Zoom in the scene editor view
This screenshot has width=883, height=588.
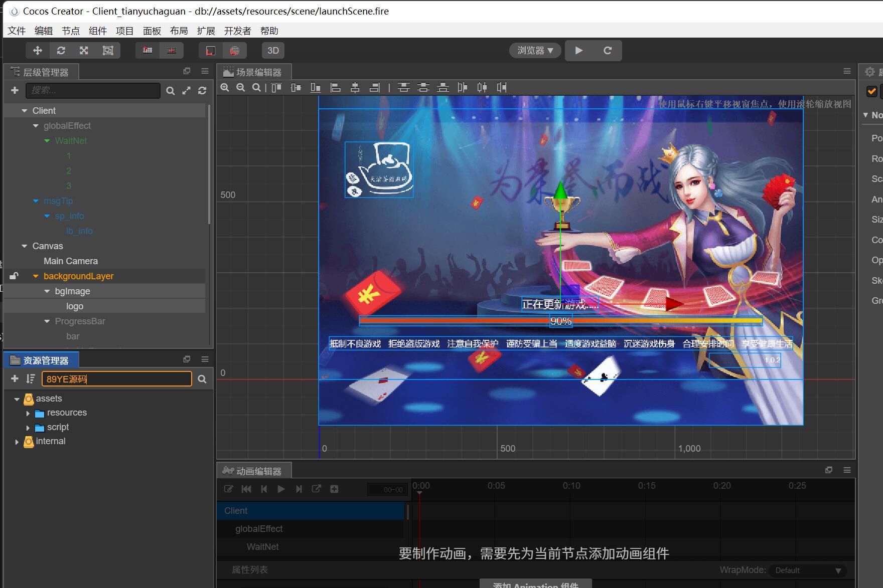point(225,88)
